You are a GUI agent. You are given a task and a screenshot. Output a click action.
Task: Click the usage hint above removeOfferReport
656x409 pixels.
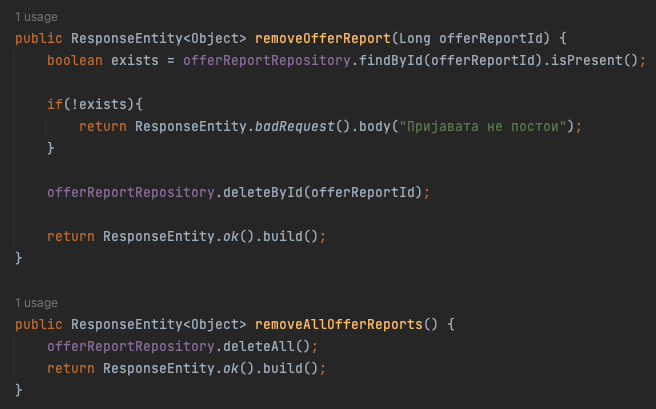[36, 17]
